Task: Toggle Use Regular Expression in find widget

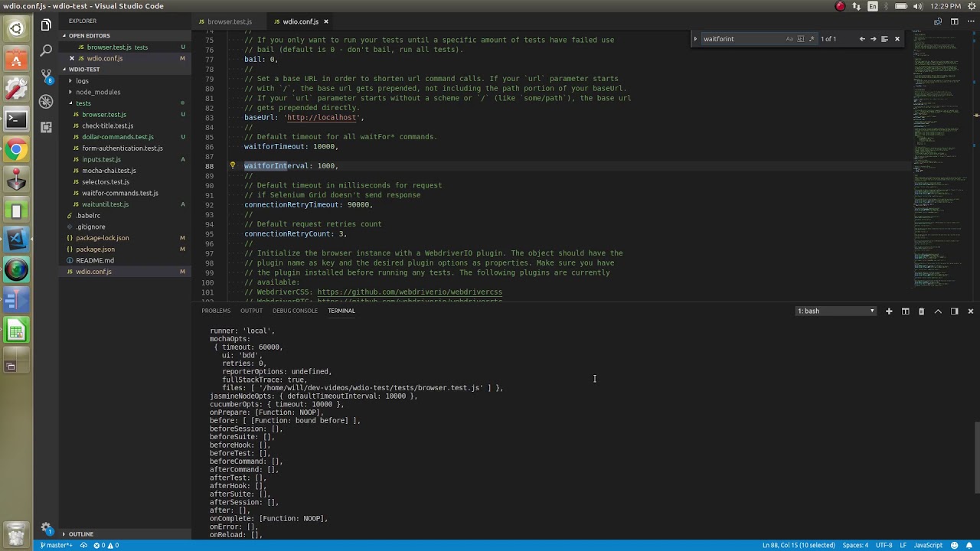Action: (812, 39)
